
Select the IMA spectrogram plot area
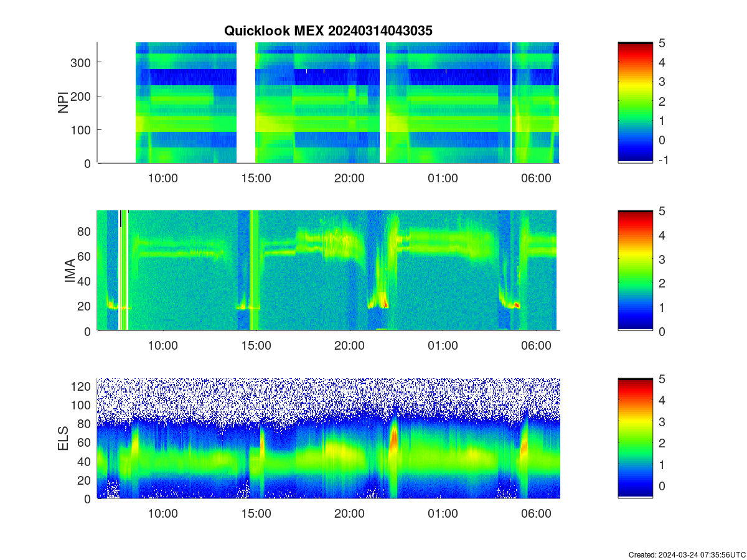tap(328, 271)
